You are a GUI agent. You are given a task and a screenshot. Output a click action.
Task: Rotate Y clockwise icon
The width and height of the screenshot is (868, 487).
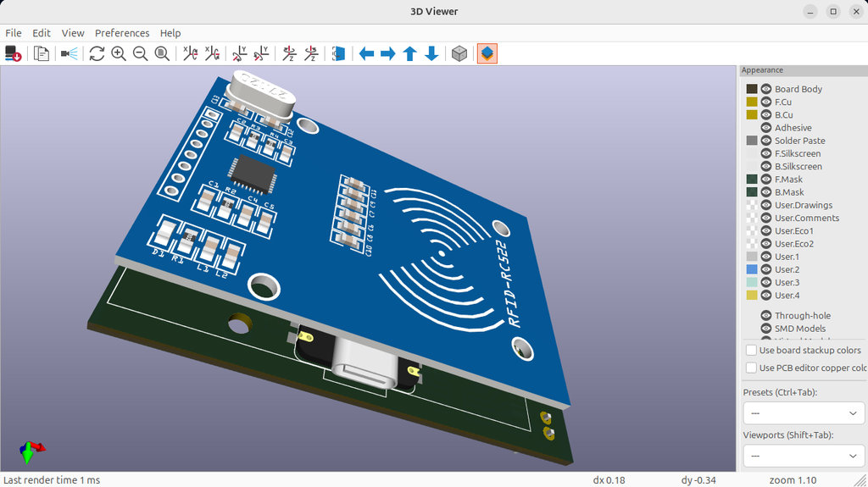pyautogui.click(x=240, y=53)
